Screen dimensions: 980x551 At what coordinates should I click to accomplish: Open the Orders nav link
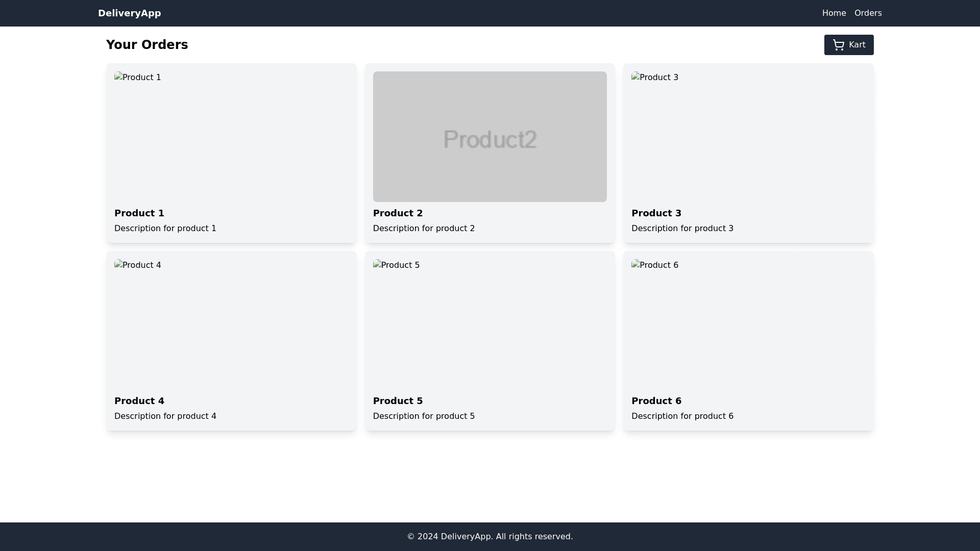coord(868,13)
